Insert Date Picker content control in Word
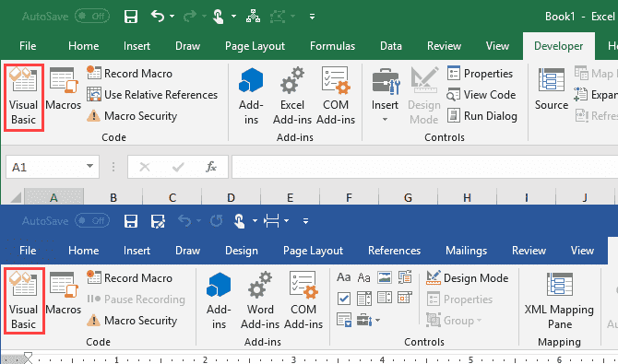The height and width of the screenshot is (364, 618). coord(405,298)
